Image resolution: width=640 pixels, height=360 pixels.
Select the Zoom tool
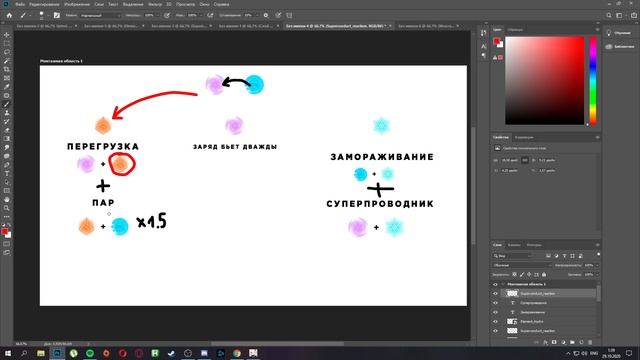[x=7, y=208]
